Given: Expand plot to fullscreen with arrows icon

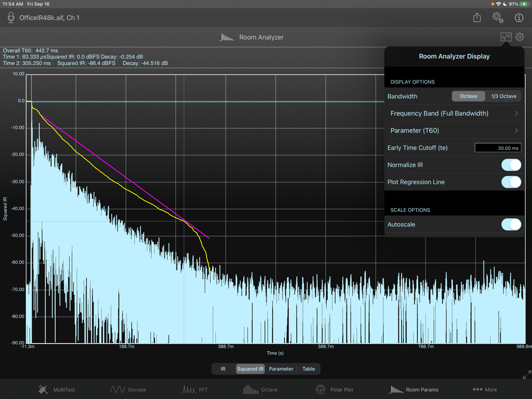Looking at the screenshot, I should tap(526, 375).
